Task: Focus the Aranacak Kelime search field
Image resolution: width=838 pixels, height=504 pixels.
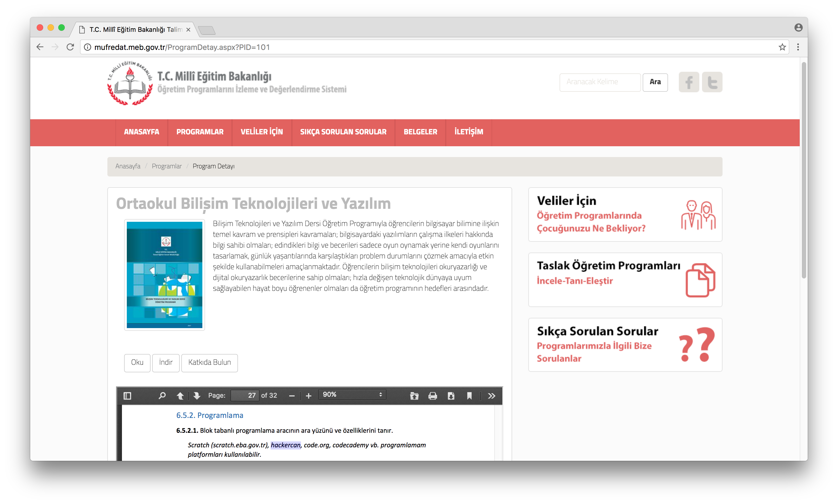Action: tap(600, 82)
